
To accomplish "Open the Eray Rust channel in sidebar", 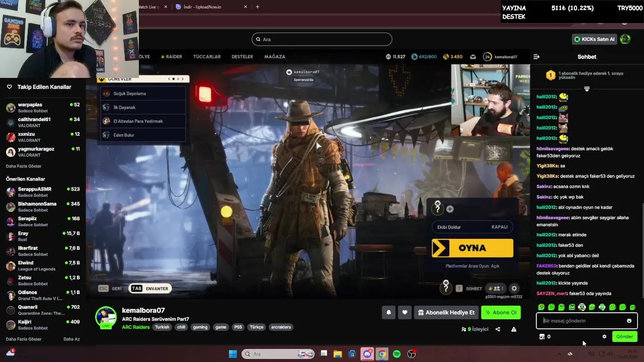I will (x=43, y=236).
